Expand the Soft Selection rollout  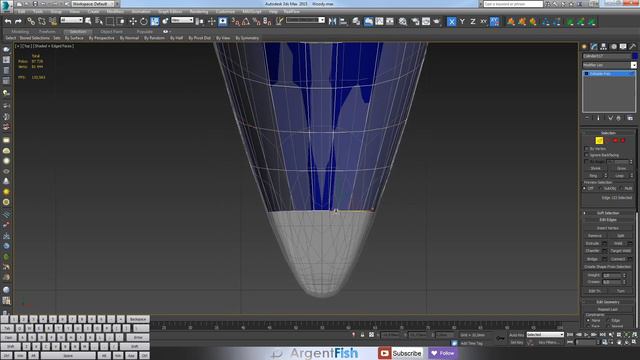tap(608, 213)
